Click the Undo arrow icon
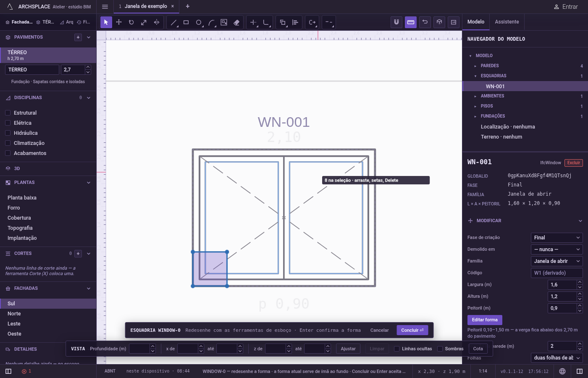The image size is (588, 378). pos(425,22)
